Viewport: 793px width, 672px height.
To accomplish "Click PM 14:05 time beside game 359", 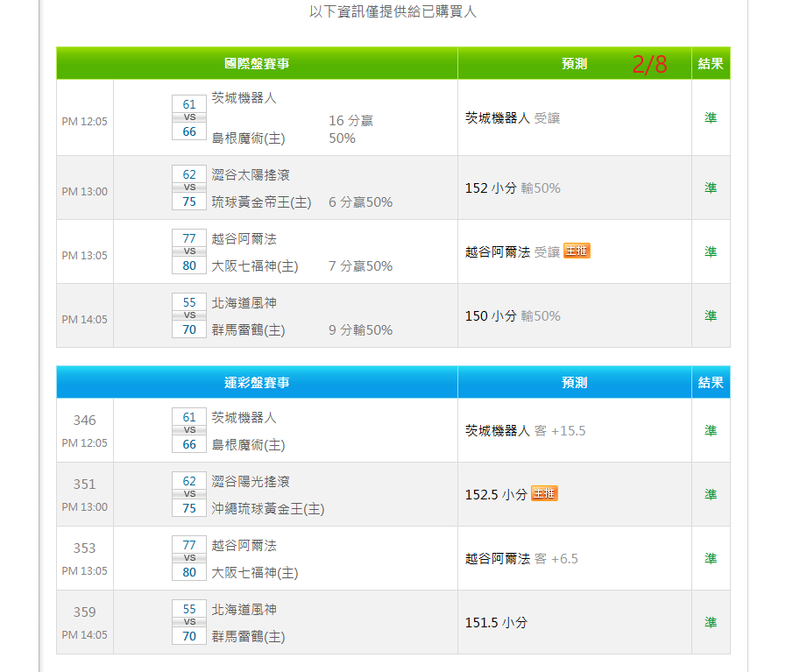I will [84, 634].
